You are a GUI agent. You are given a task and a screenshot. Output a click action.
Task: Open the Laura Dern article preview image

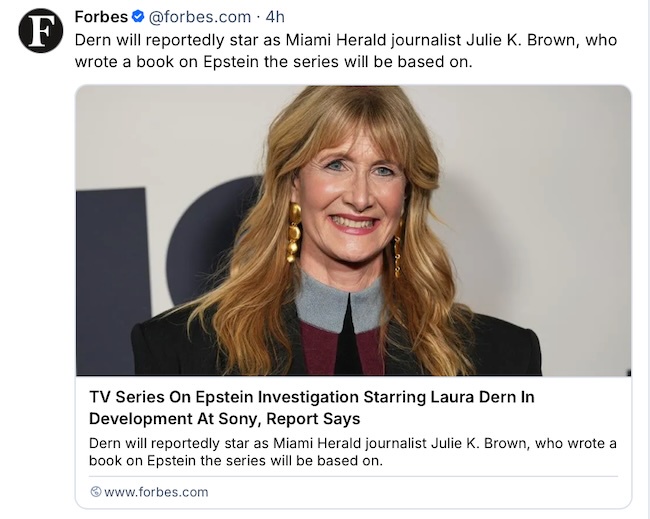pos(353,230)
